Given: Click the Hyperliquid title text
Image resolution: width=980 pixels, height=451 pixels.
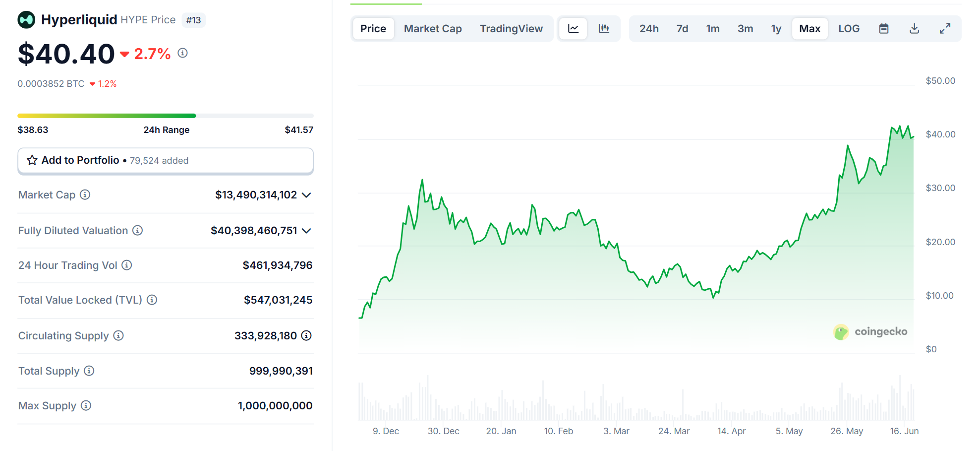Looking at the screenshot, I should click(79, 19).
